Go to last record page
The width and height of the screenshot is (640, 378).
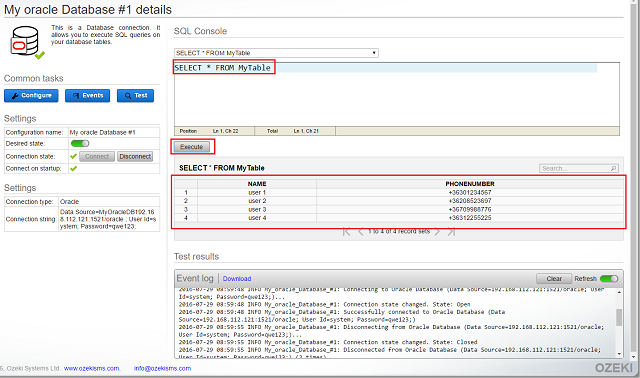451,232
